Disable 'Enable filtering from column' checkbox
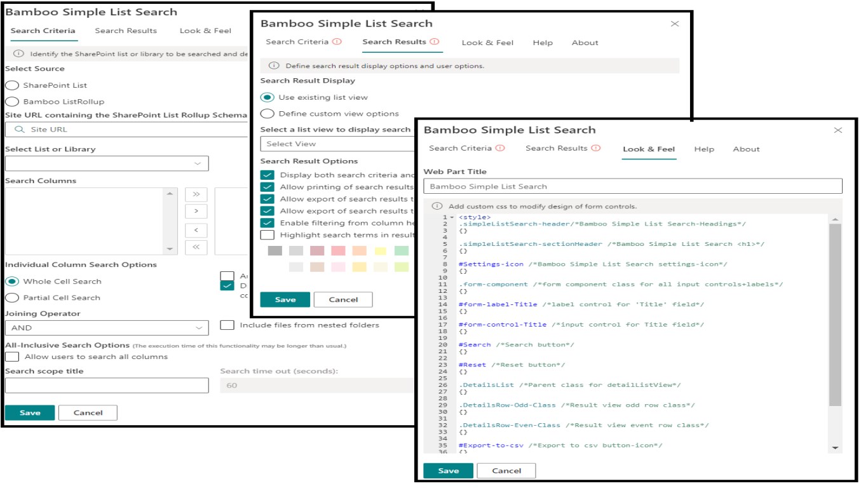 (x=268, y=223)
